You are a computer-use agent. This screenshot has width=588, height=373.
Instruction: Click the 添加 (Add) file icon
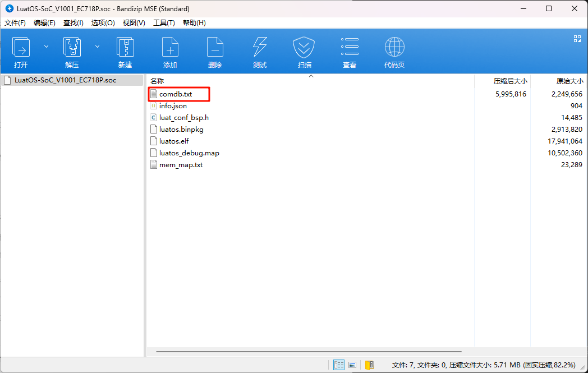170,47
